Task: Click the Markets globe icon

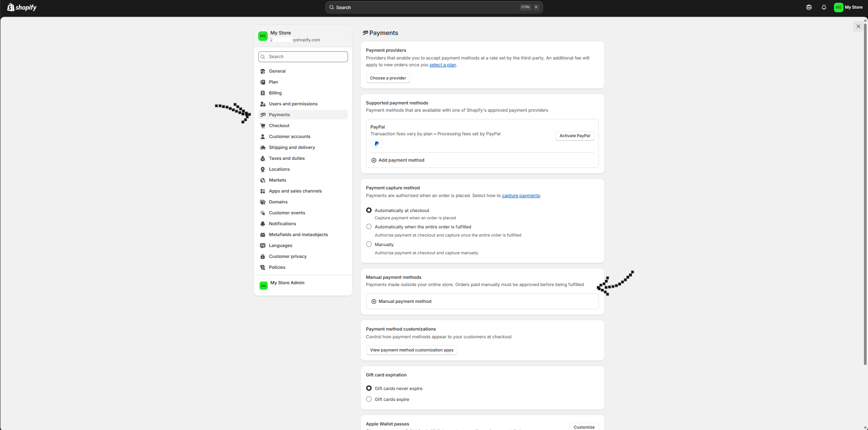Action: pos(263,180)
